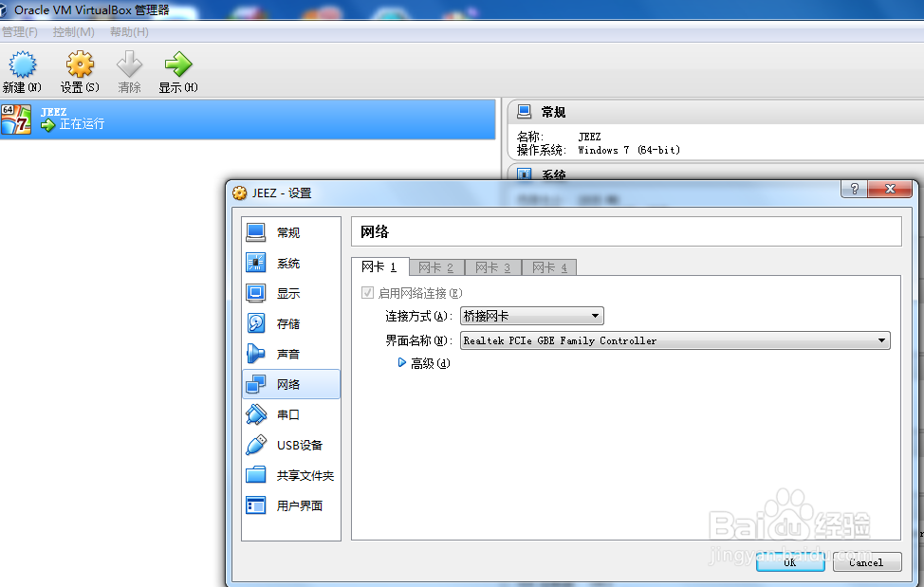
Task: Switch to the 网卡 1 tab
Action: [379, 267]
